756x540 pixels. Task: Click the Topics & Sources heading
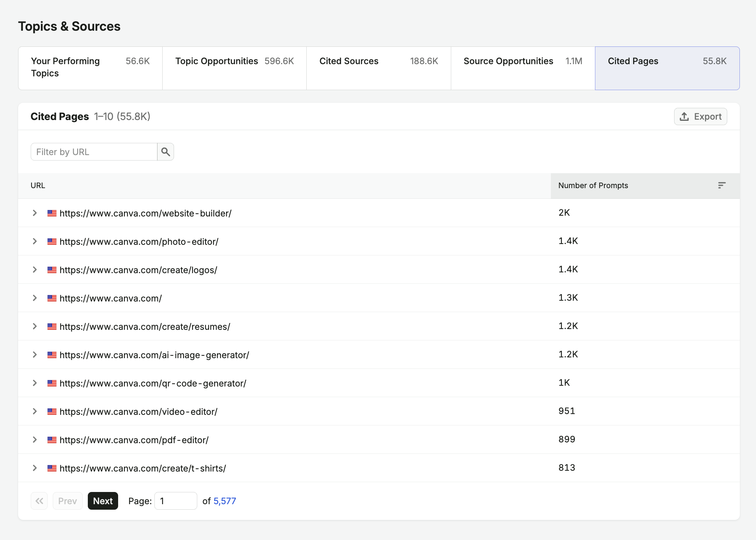point(69,26)
